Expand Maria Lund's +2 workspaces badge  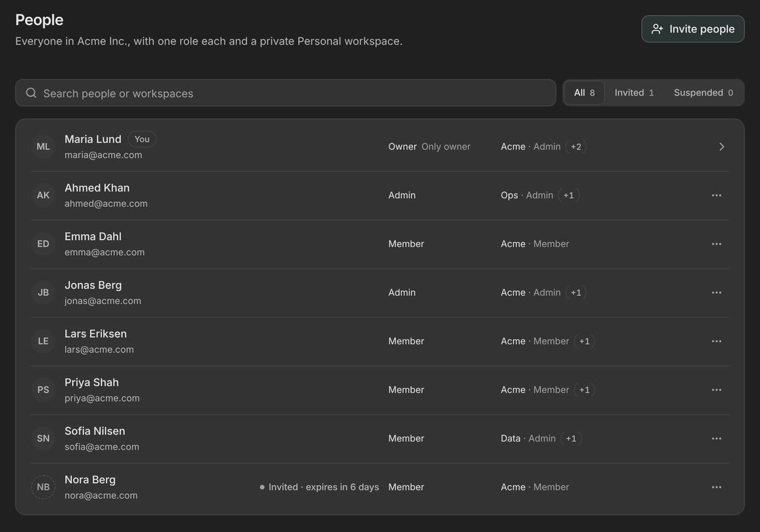click(576, 147)
